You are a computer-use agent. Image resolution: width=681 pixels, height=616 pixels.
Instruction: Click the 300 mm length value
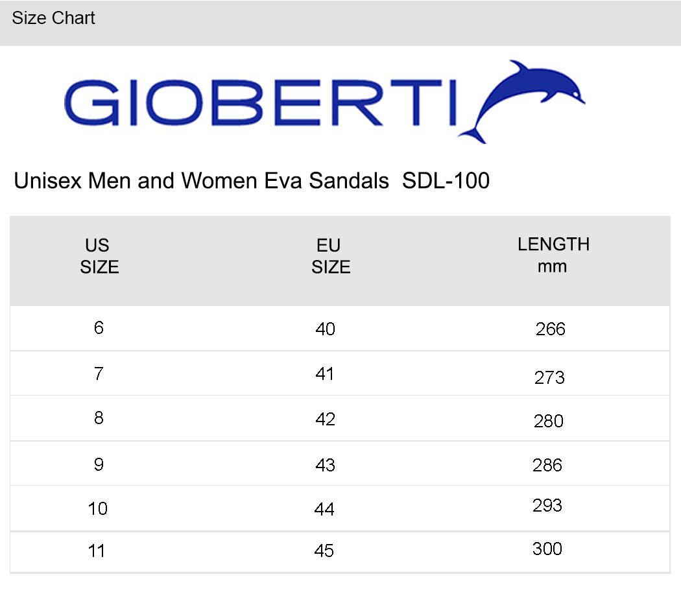(x=547, y=549)
